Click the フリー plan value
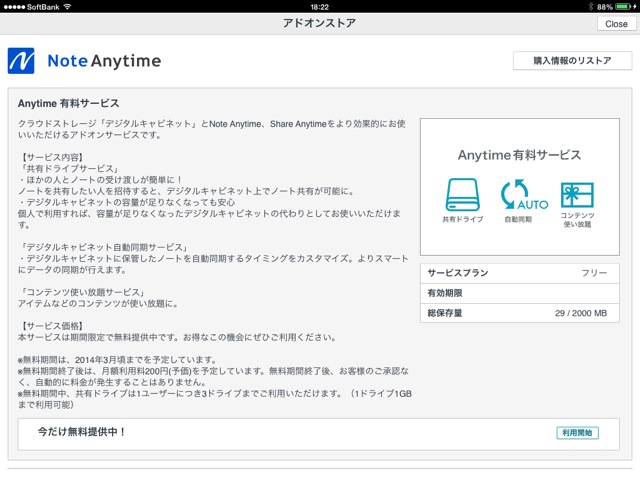The height and width of the screenshot is (480, 640). pos(594,273)
